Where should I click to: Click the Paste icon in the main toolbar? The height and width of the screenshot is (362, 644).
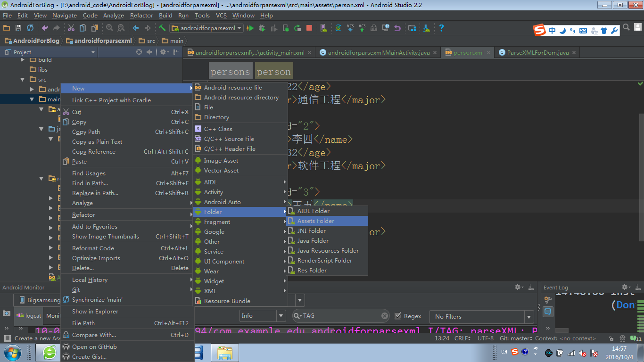95,28
